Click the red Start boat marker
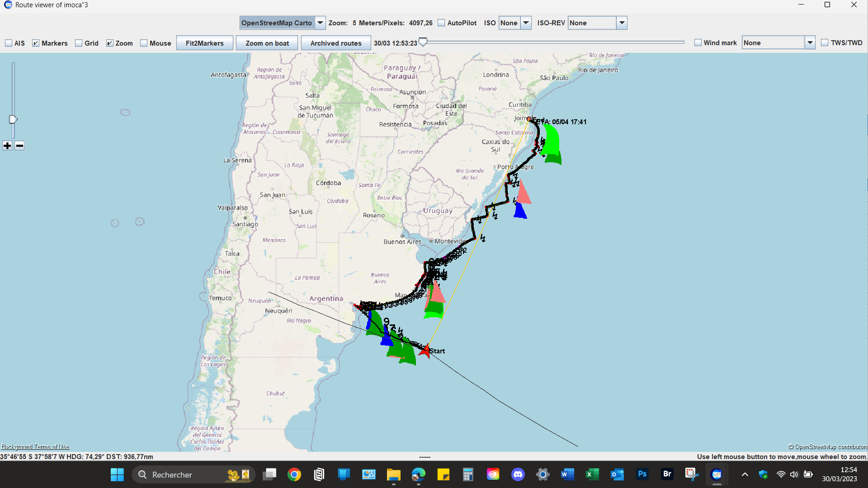The image size is (868, 488). [x=425, y=351]
